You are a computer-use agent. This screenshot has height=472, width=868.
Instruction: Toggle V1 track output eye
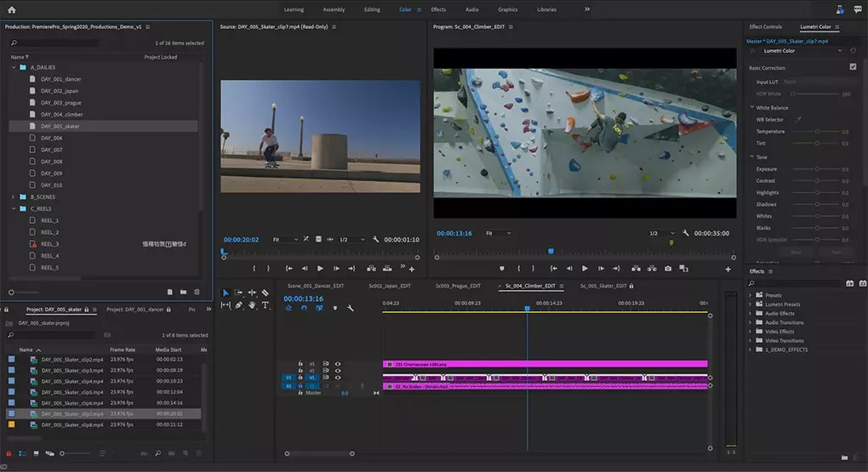(x=338, y=378)
